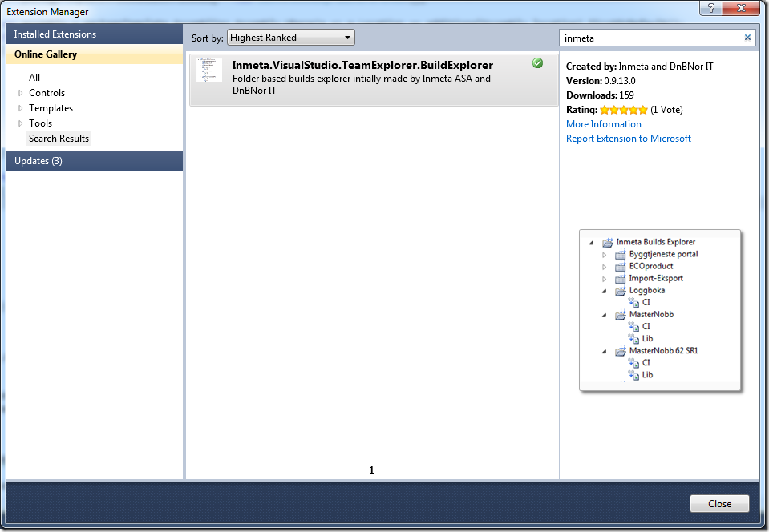The height and width of the screenshot is (532, 769).
Task: Click the five-star rating icons
Action: tap(624, 110)
